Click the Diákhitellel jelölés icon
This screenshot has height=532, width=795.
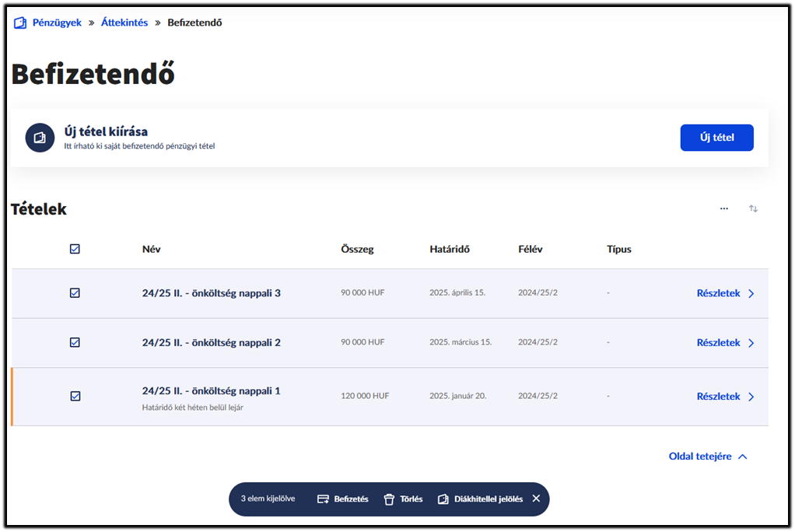pyautogui.click(x=443, y=499)
